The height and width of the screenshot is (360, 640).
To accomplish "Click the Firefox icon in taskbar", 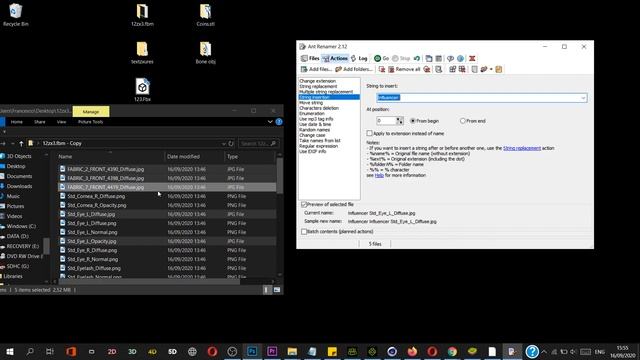I will pyautogui.click(x=412, y=351).
